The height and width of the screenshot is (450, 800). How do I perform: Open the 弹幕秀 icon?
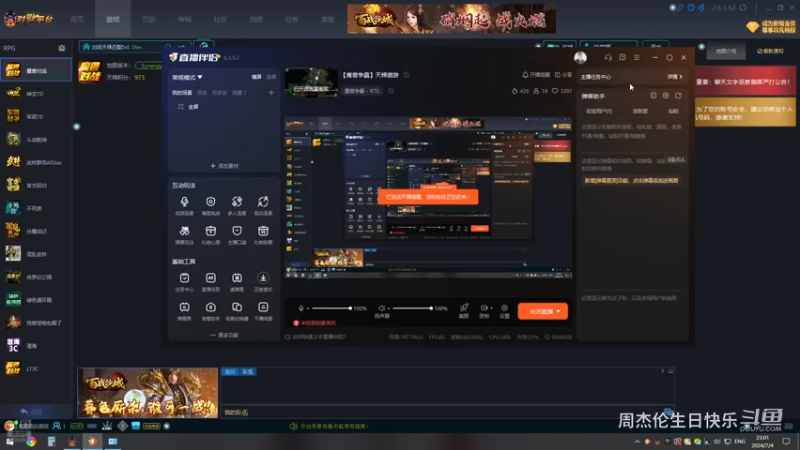point(184,307)
